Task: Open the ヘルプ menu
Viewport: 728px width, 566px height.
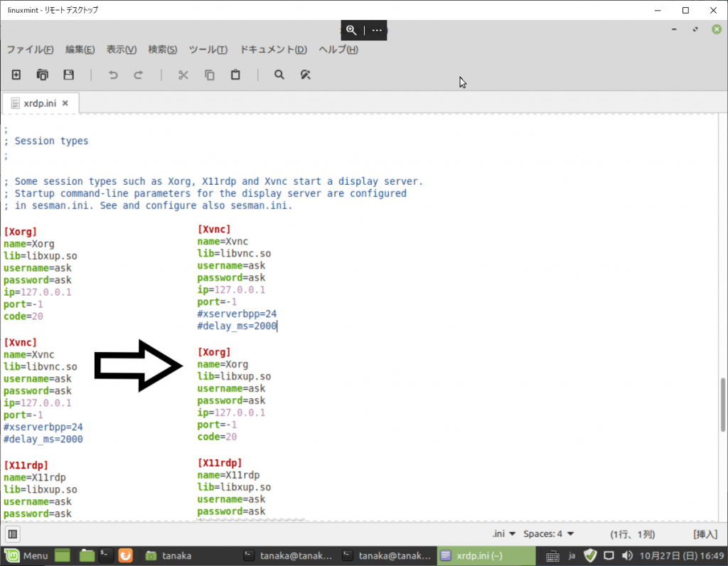Action: tap(338, 49)
